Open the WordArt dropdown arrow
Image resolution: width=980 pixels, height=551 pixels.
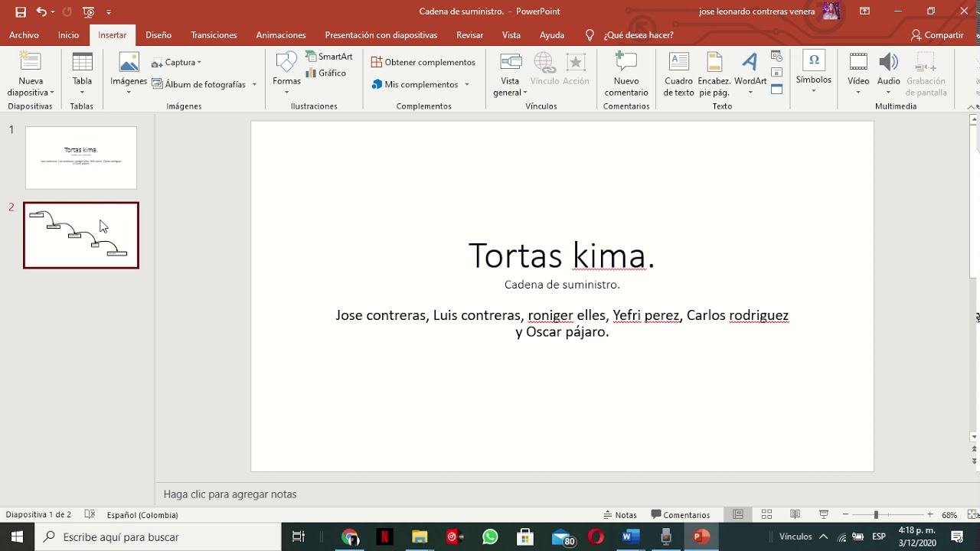click(x=750, y=93)
